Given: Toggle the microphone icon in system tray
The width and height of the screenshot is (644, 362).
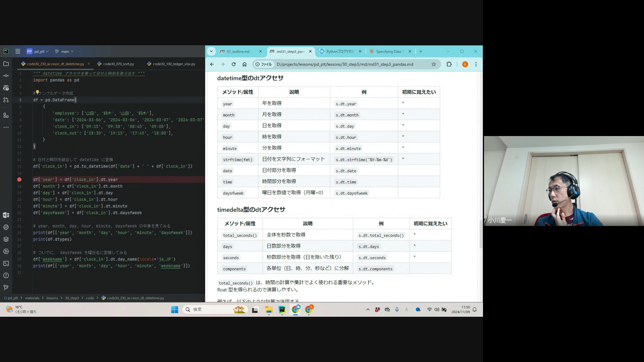Looking at the screenshot, I should click(397, 310).
